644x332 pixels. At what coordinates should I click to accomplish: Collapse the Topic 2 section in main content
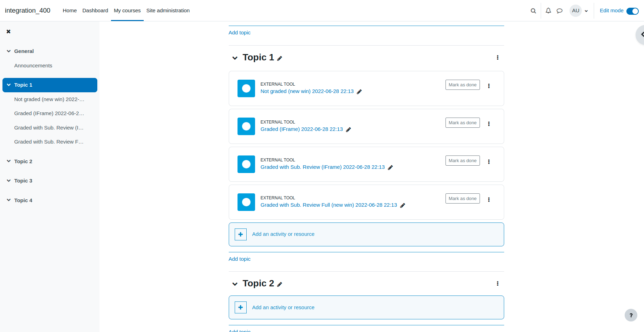pos(235,284)
